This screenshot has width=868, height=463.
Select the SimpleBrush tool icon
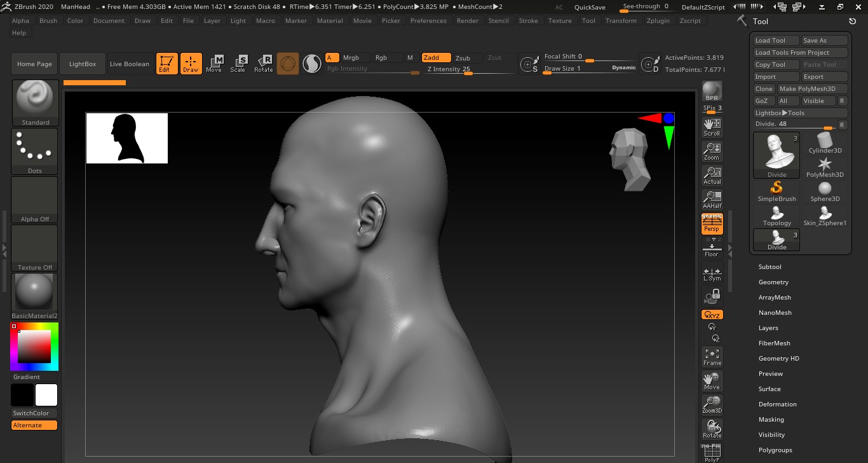(776, 191)
